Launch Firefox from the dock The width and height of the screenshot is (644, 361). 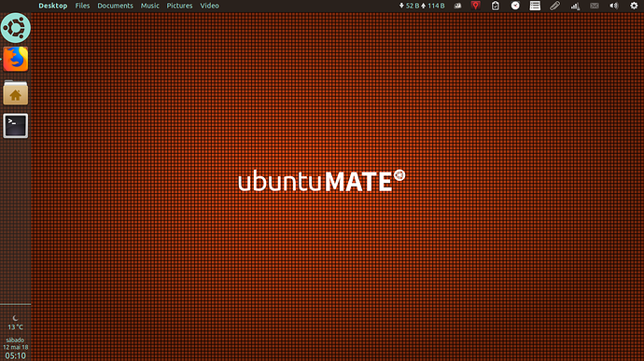click(x=16, y=59)
